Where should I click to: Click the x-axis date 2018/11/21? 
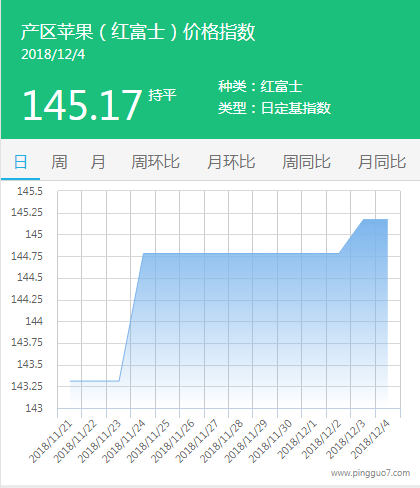tap(51, 442)
